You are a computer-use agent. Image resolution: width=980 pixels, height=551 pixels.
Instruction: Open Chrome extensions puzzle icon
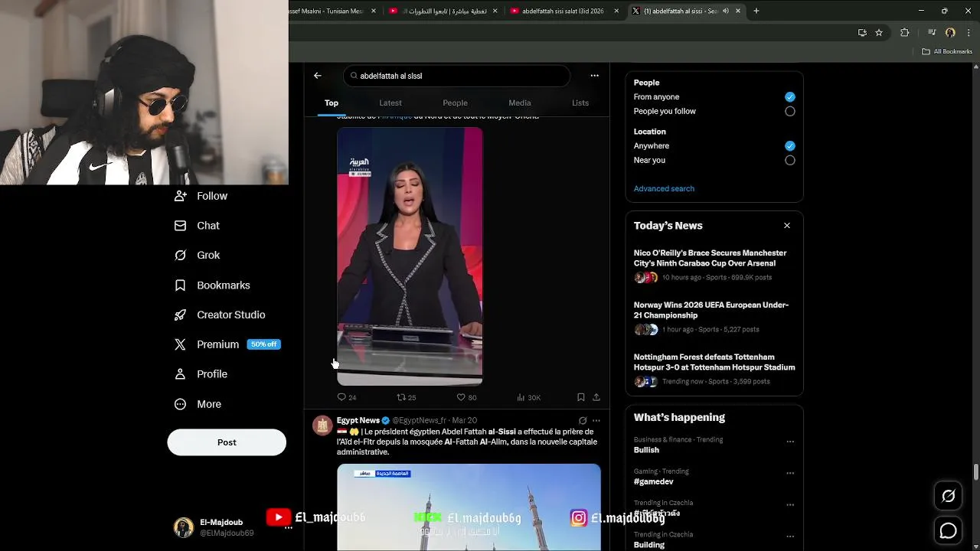tap(904, 32)
